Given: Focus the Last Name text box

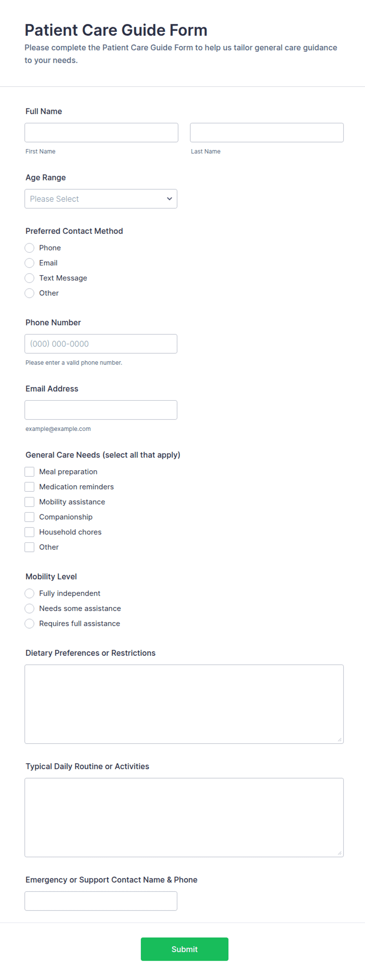Looking at the screenshot, I should 267,133.
